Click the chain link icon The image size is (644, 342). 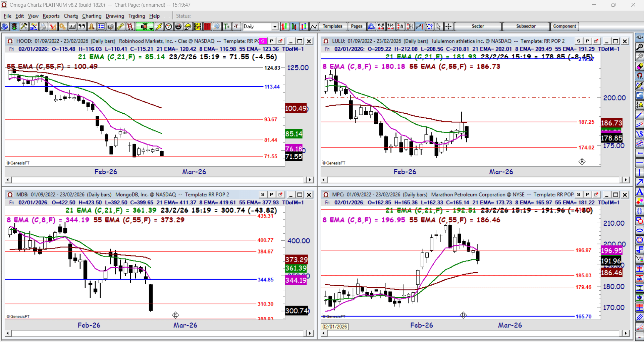click(120, 26)
